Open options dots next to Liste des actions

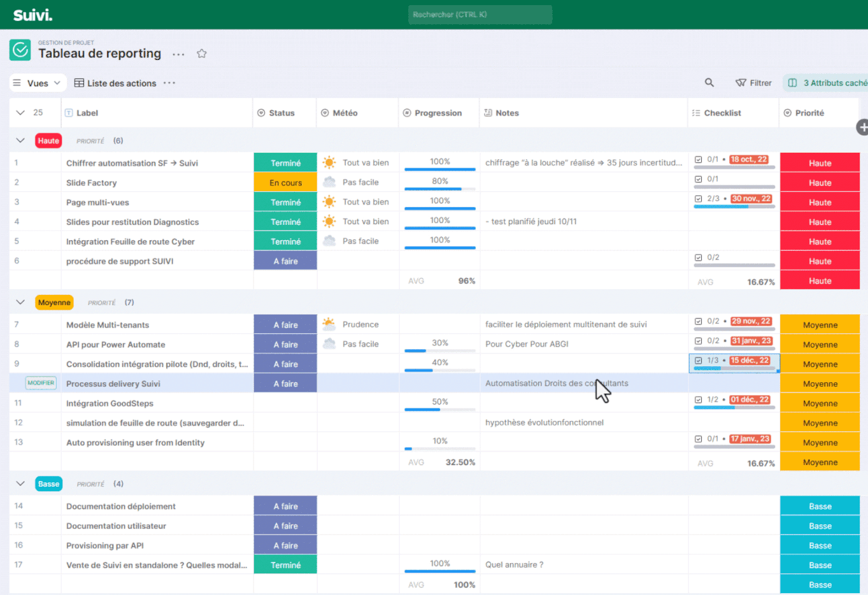click(x=169, y=83)
